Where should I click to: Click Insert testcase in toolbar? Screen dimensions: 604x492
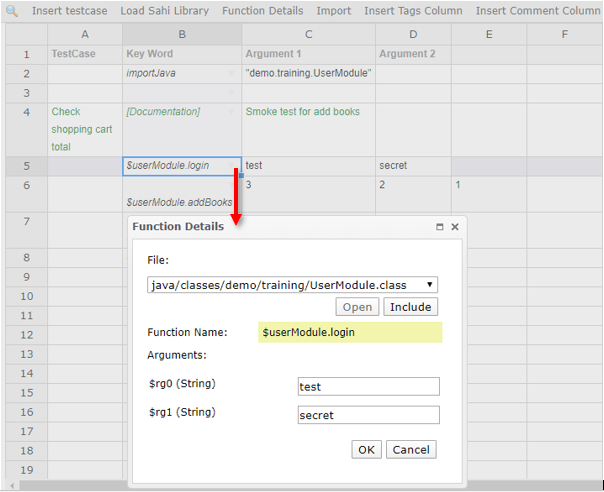click(70, 11)
